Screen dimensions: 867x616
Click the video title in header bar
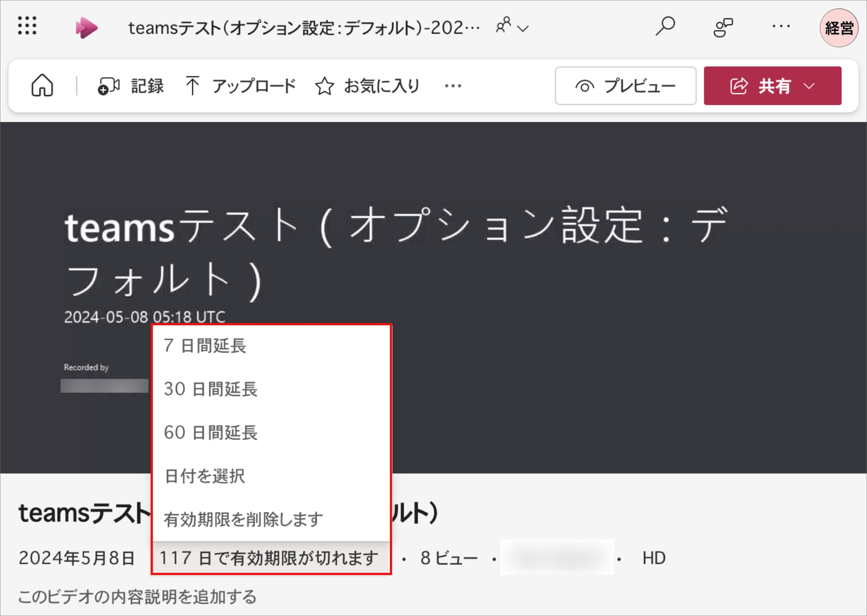[304, 28]
